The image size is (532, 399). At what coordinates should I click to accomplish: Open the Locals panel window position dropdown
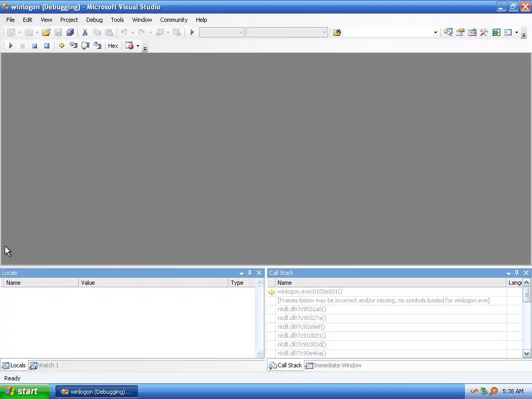(241, 273)
